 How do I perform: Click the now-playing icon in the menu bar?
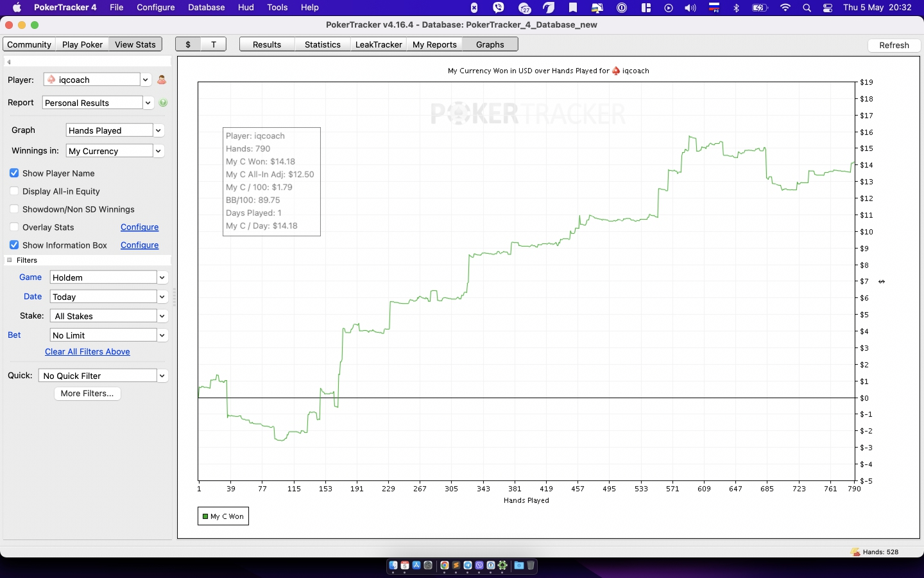click(x=669, y=8)
